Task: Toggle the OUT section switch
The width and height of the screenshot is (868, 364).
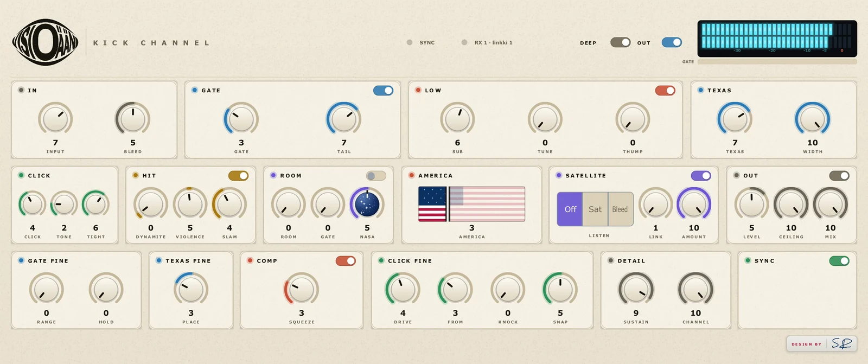Action: [x=839, y=176]
